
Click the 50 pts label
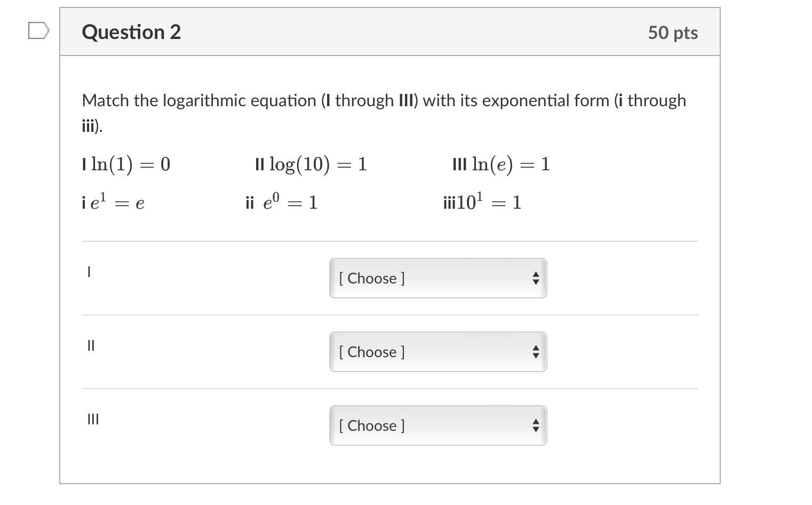coord(673,33)
